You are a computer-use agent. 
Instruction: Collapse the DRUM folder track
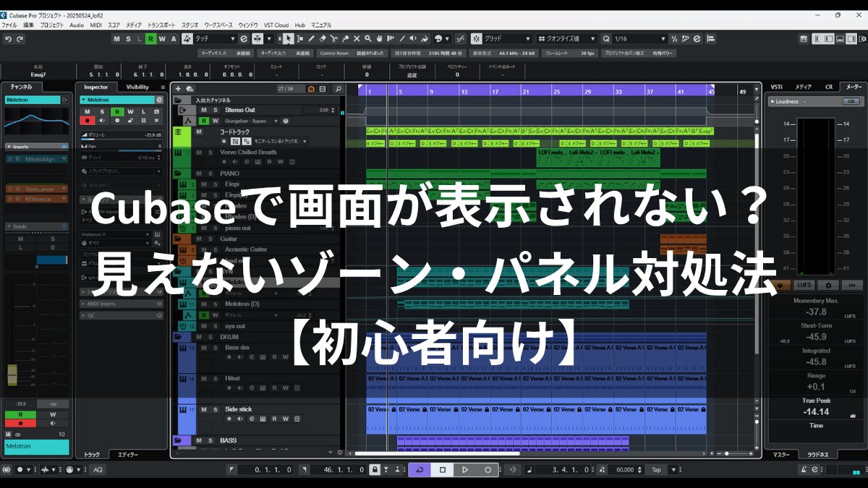pos(178,337)
